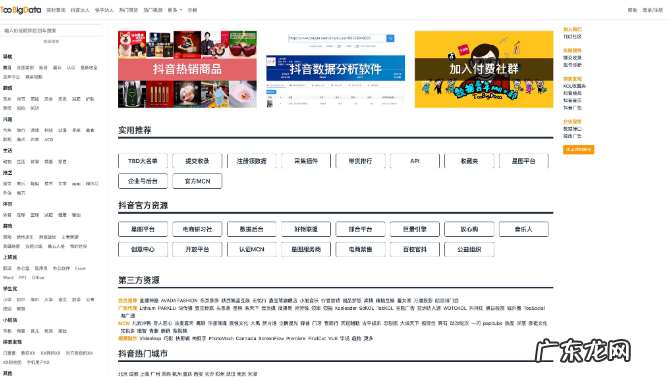Viewport: 669px width, 380px height.
Task: Open the 抖音热销商品 banner
Action: click(187, 69)
